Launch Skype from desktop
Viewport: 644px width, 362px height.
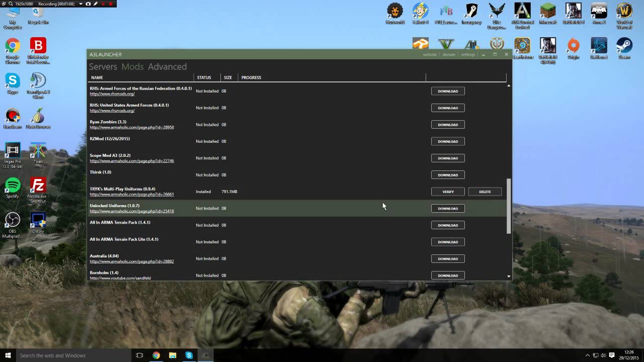13,83
